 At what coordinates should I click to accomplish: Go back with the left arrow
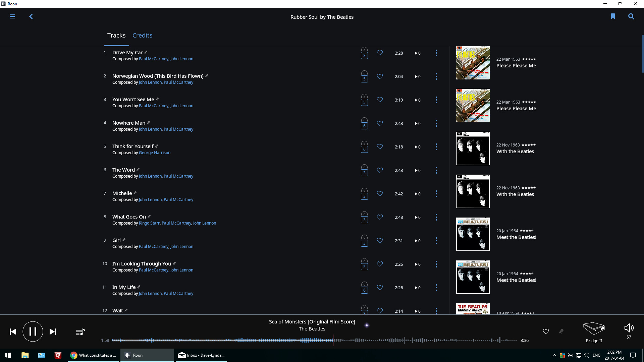pyautogui.click(x=31, y=16)
